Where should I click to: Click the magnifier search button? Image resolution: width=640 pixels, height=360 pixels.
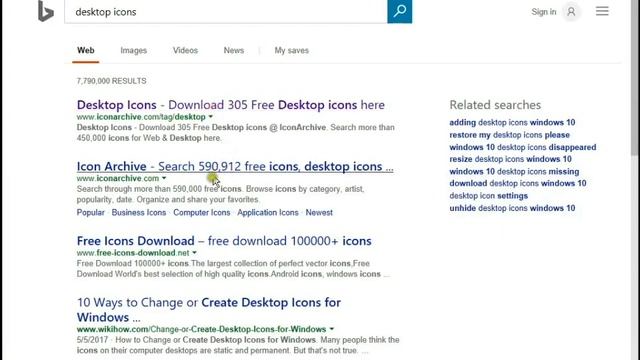click(x=400, y=11)
